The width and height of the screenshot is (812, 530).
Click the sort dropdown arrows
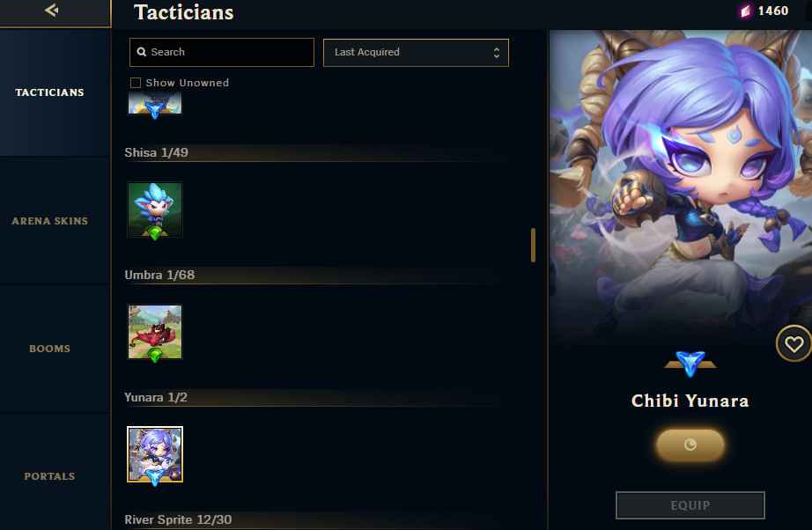[x=496, y=52]
